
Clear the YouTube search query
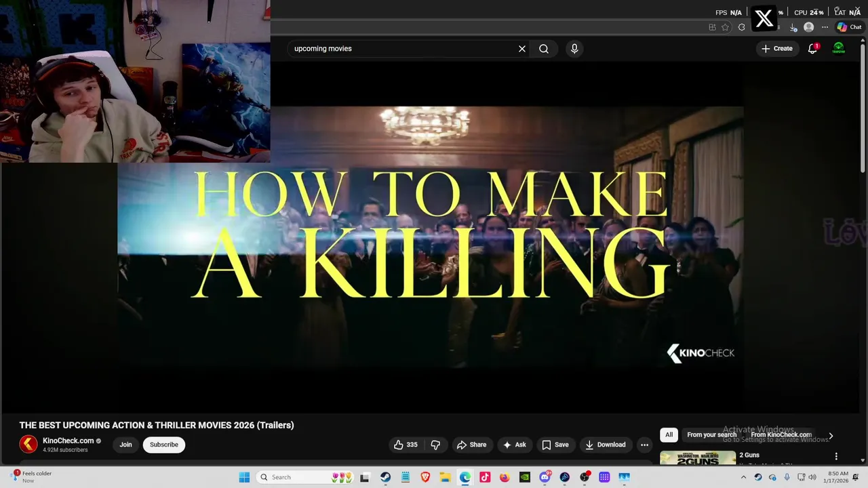(522, 49)
